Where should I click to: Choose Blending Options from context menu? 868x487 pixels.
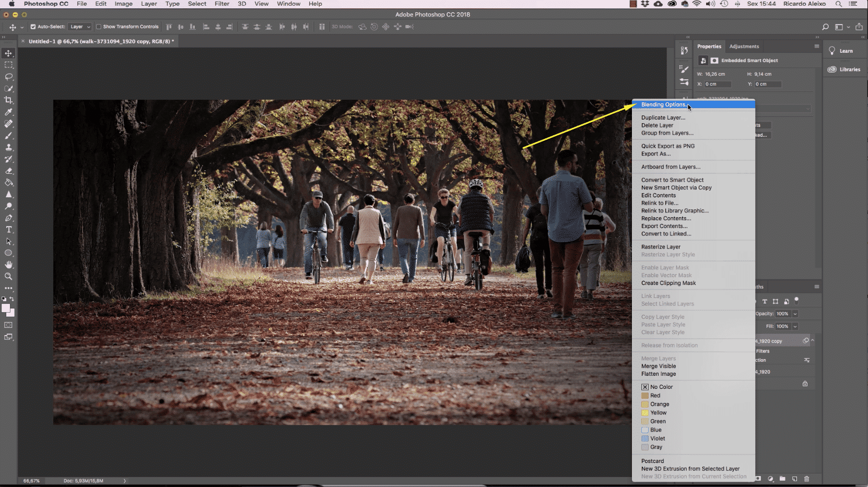[663, 104]
